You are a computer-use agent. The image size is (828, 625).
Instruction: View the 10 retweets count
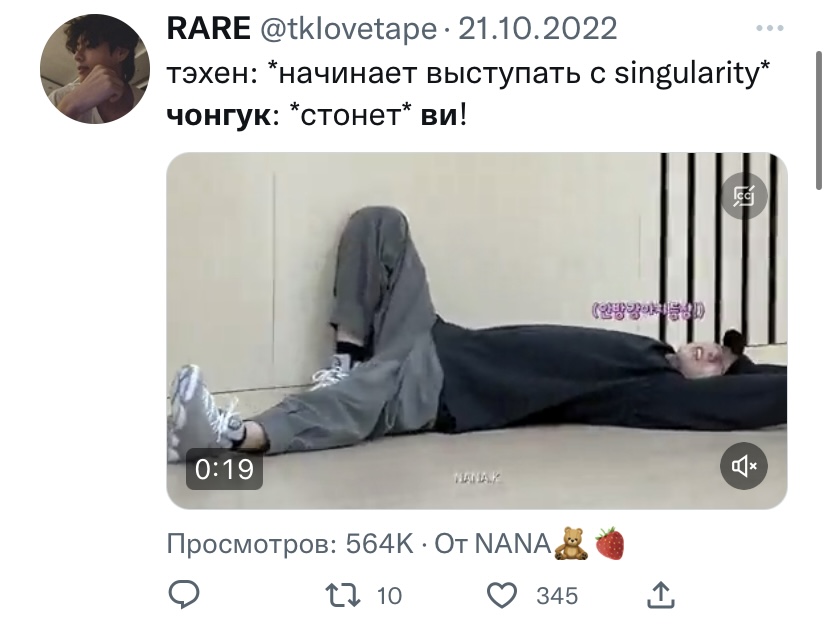pos(389,596)
